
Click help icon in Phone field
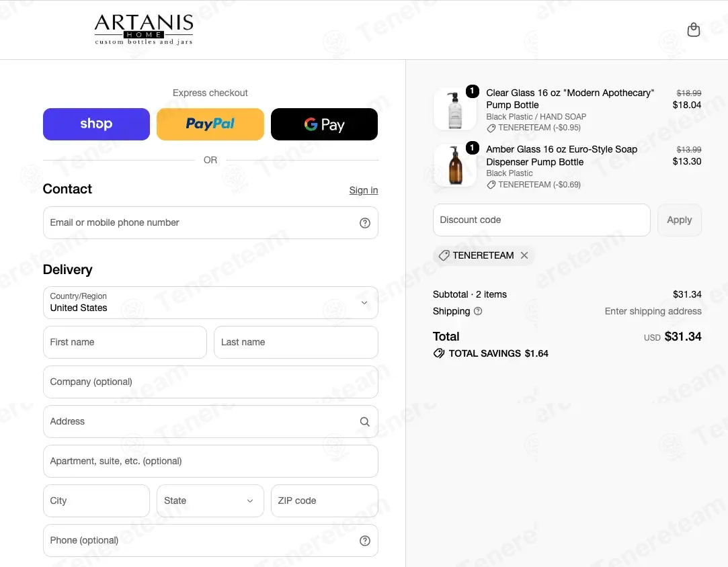[365, 541]
